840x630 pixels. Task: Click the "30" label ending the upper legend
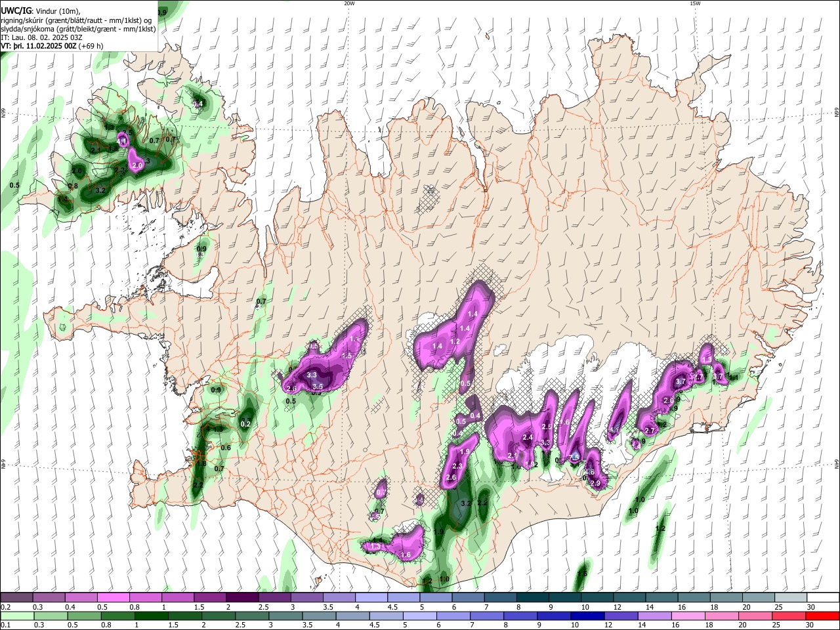[x=810, y=608]
